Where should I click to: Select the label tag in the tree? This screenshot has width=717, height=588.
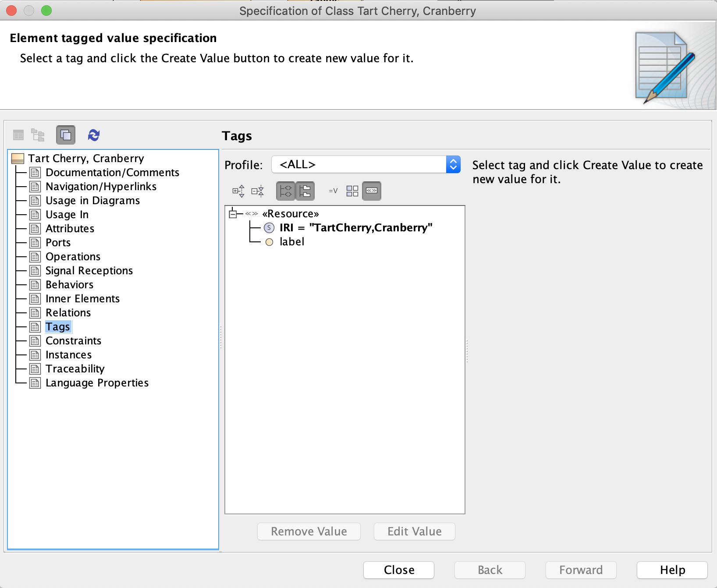pyautogui.click(x=292, y=242)
